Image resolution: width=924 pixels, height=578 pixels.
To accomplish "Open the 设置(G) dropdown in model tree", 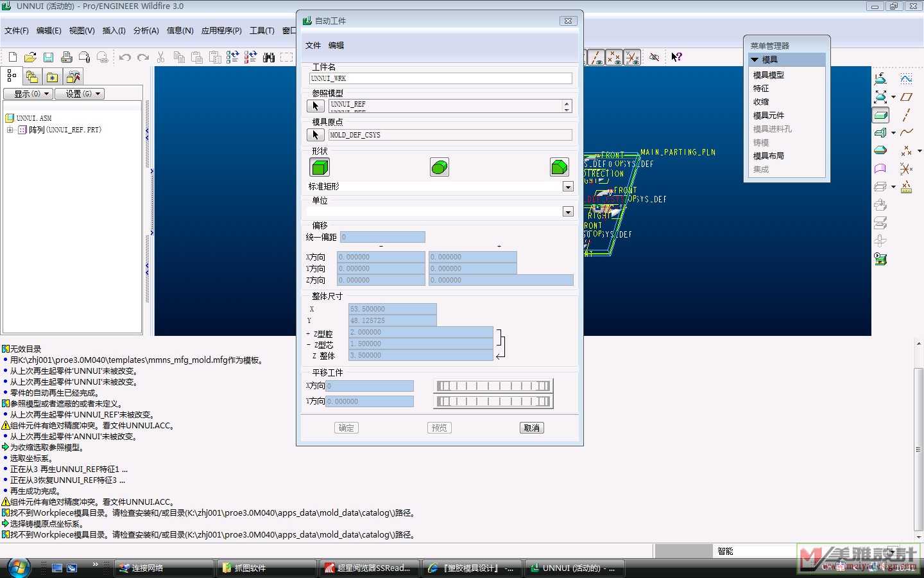I will [80, 94].
